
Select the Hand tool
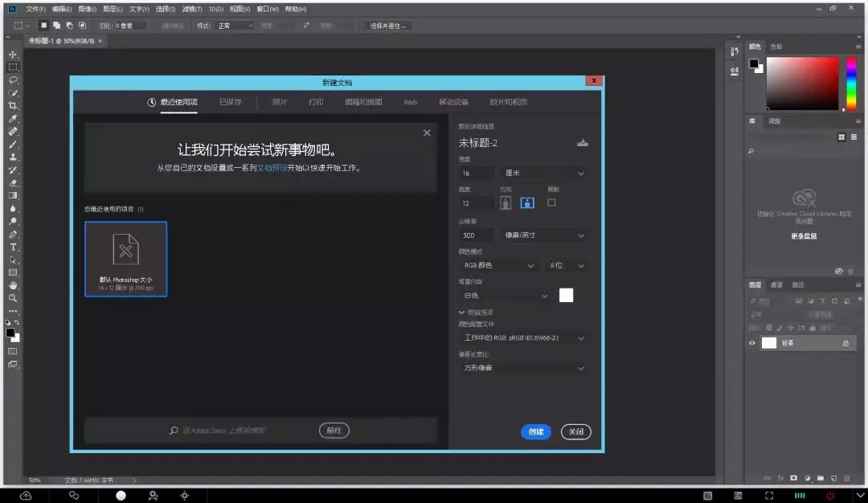(13, 285)
